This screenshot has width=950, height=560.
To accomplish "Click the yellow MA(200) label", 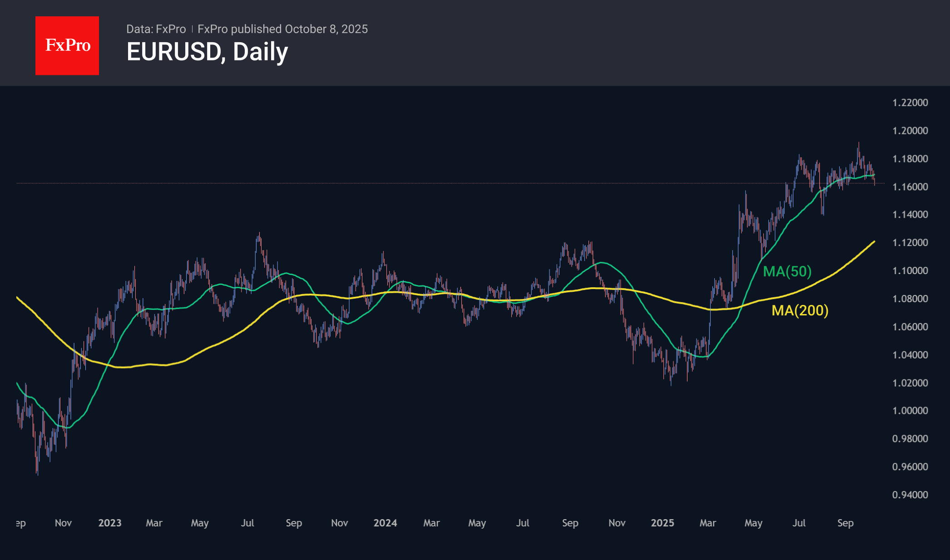I will point(800,310).
